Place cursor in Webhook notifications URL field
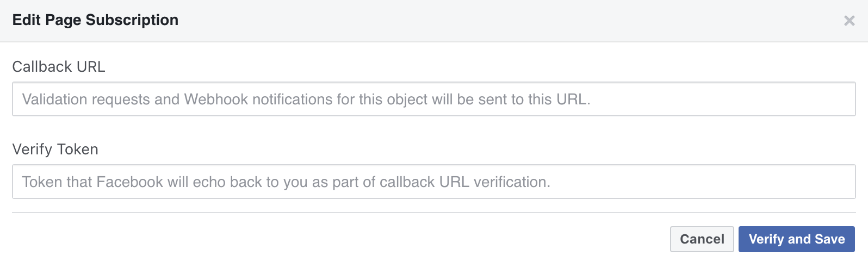 (433, 99)
